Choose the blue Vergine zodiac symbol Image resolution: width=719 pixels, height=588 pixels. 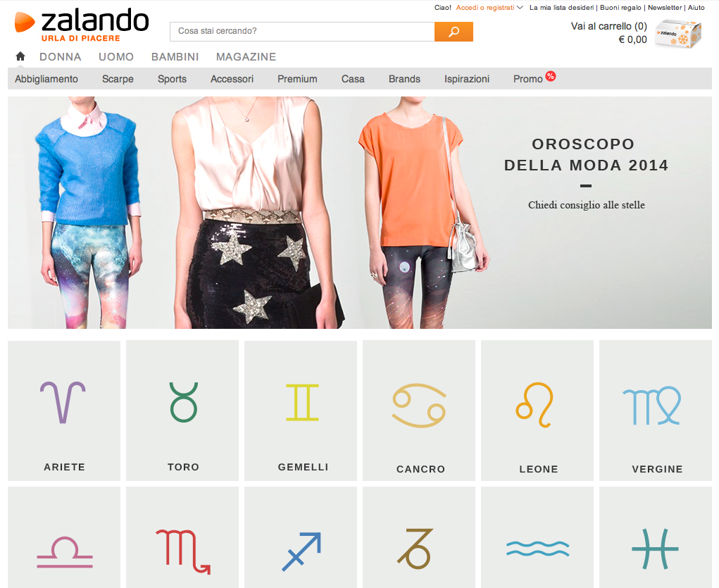651,406
